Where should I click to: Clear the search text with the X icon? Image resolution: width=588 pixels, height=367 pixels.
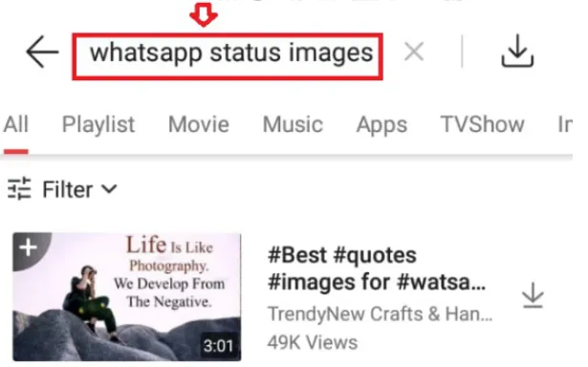414,52
